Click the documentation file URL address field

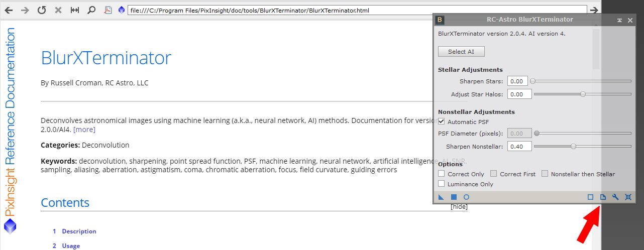click(357, 10)
